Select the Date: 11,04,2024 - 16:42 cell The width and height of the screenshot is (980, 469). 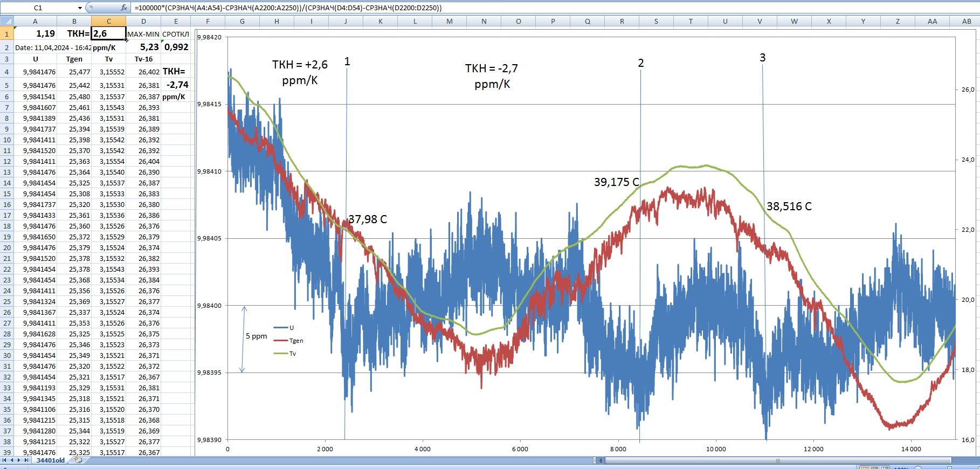[x=53, y=47]
